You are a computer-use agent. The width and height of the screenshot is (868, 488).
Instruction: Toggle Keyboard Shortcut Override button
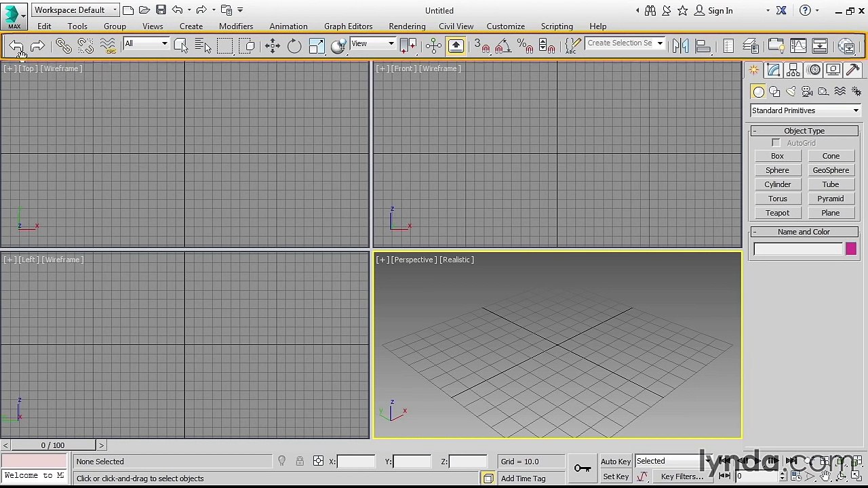pos(456,45)
